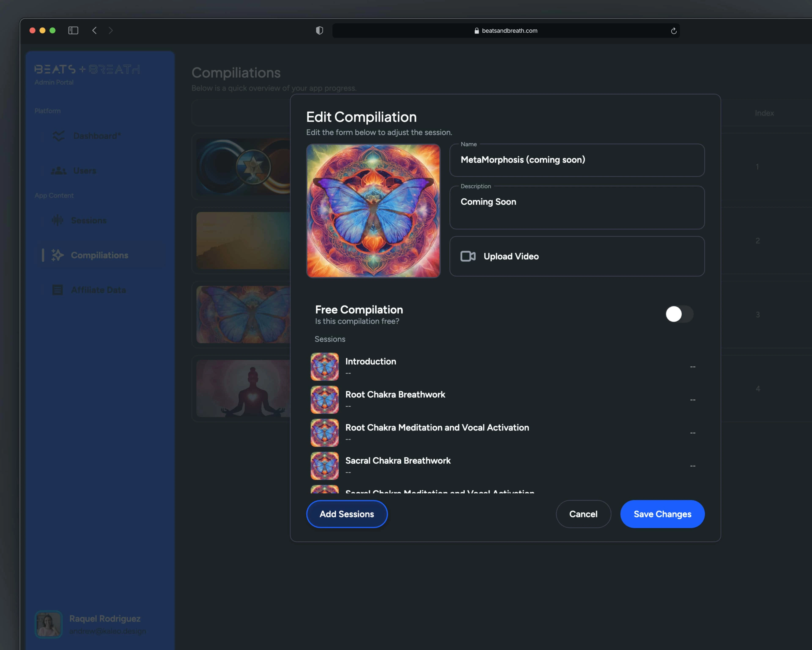This screenshot has width=812, height=650.
Task: Click the Affiliate Data list icon
Action: coord(57,290)
